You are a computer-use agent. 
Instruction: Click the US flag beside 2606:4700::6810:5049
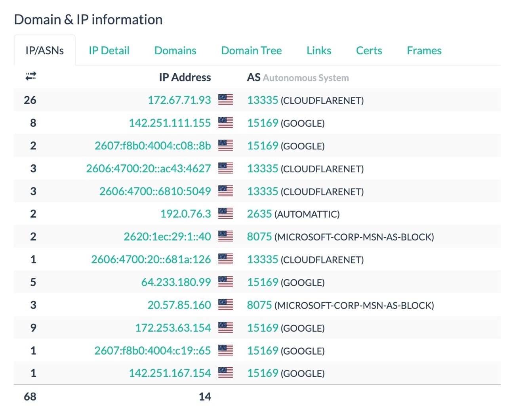pyautogui.click(x=225, y=191)
